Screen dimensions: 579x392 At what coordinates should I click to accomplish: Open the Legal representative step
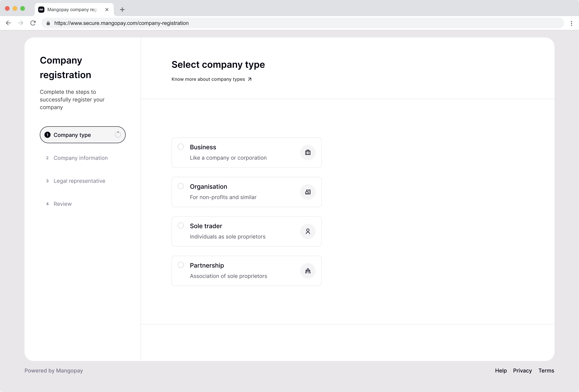click(x=79, y=181)
